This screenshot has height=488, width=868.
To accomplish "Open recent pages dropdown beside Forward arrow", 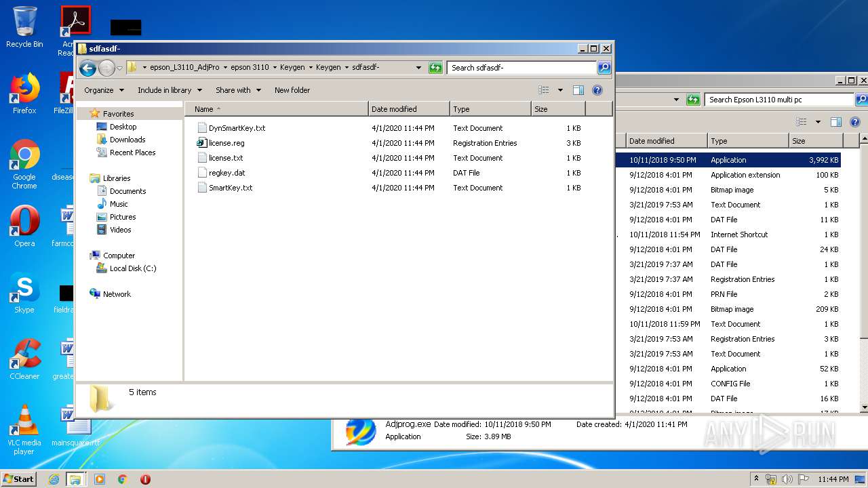I will (x=119, y=68).
